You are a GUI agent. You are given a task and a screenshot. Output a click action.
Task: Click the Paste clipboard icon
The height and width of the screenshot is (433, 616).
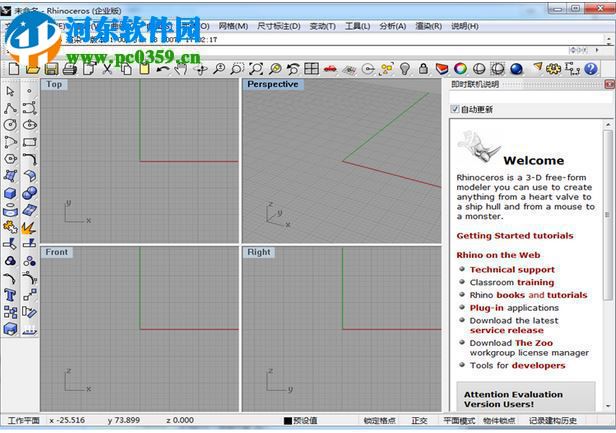click(x=145, y=70)
